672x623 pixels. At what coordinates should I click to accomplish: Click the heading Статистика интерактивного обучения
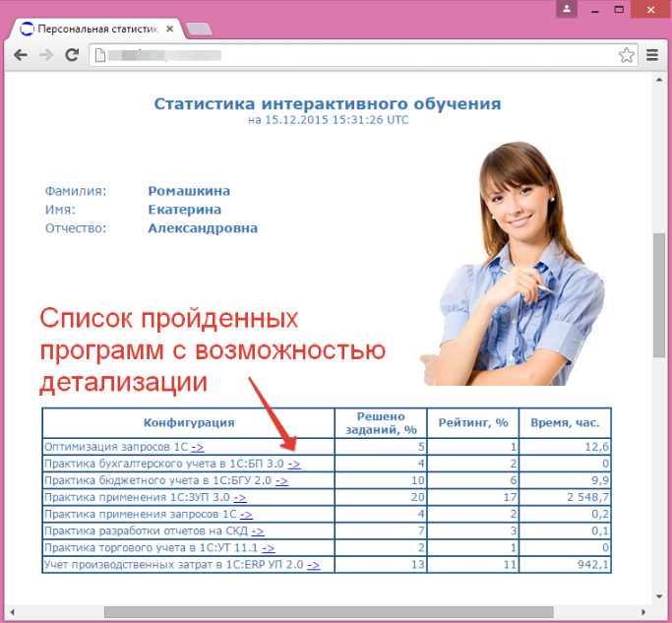coord(328,103)
